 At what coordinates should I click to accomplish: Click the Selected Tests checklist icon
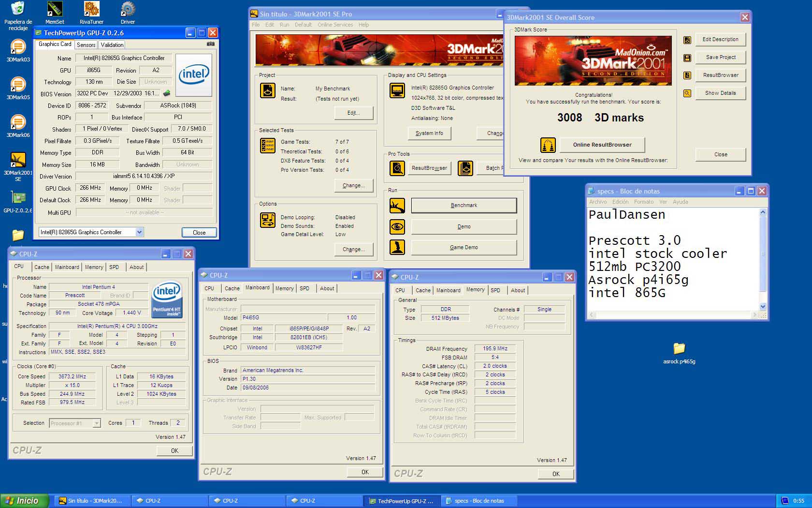point(268,145)
